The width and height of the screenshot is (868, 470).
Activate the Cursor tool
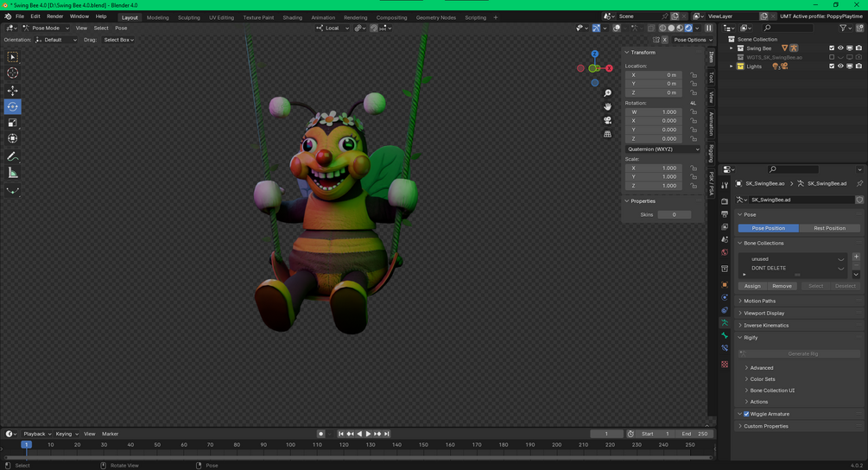coord(12,73)
